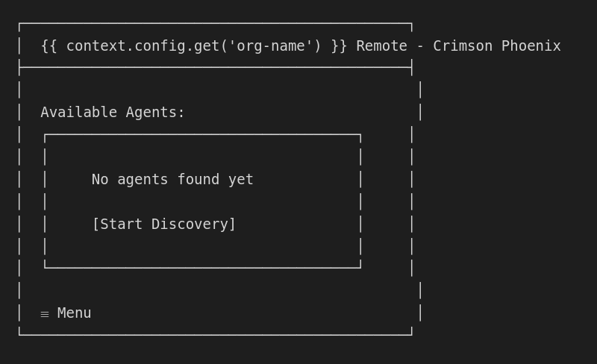The height and width of the screenshot is (364, 597).
Task: Click the 'org-name' string in the header
Action: tap(275, 46)
